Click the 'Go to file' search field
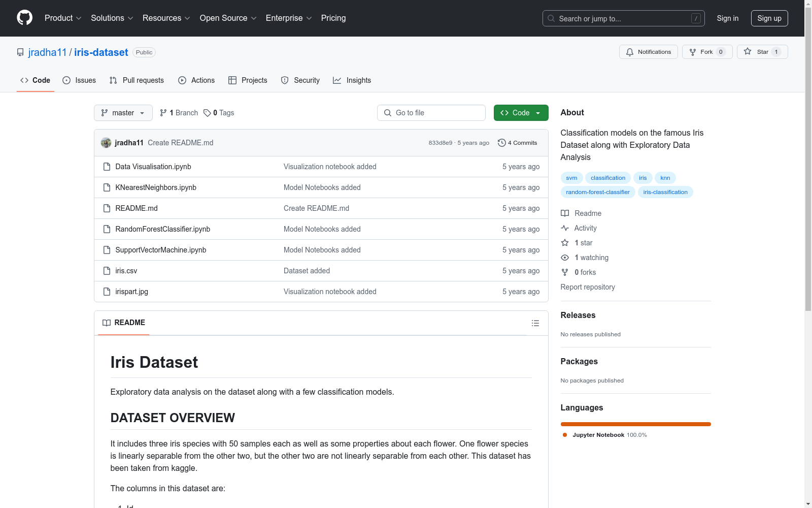 click(431, 113)
